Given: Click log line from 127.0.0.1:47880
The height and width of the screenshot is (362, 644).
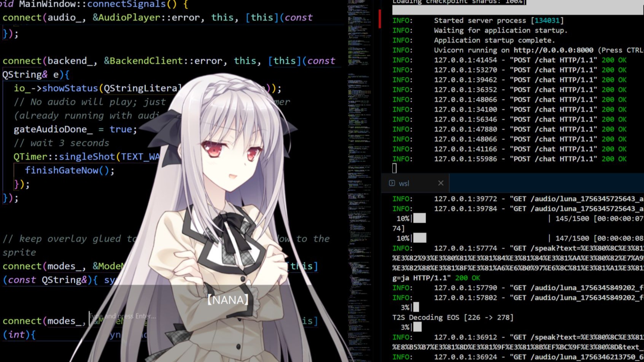Looking at the screenshot, I should (509, 129).
